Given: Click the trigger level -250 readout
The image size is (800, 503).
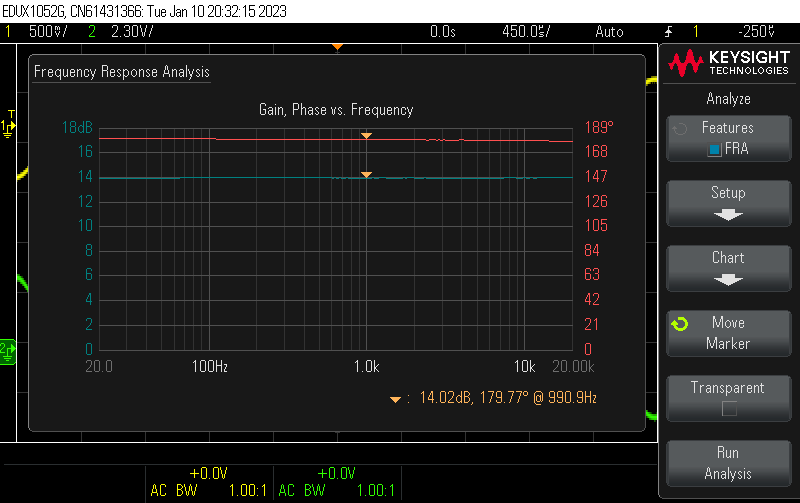Looking at the screenshot, I should point(757,32).
